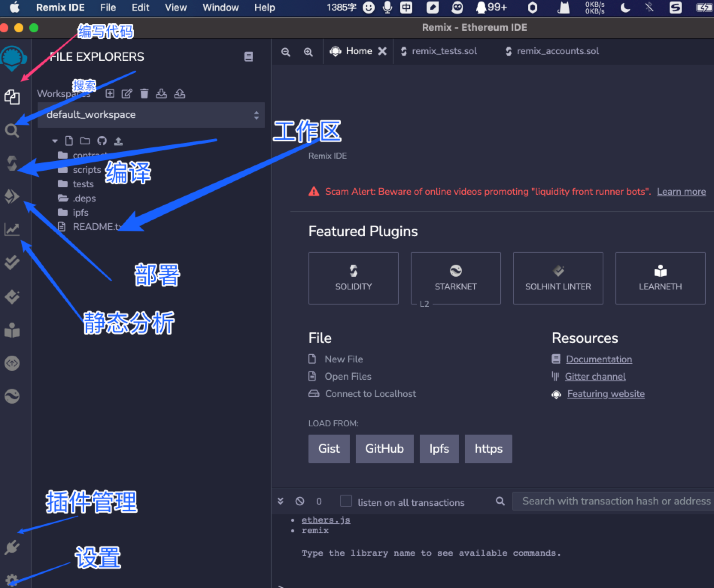
Task: Open the LearnEth sidebar icon
Action: point(12,330)
